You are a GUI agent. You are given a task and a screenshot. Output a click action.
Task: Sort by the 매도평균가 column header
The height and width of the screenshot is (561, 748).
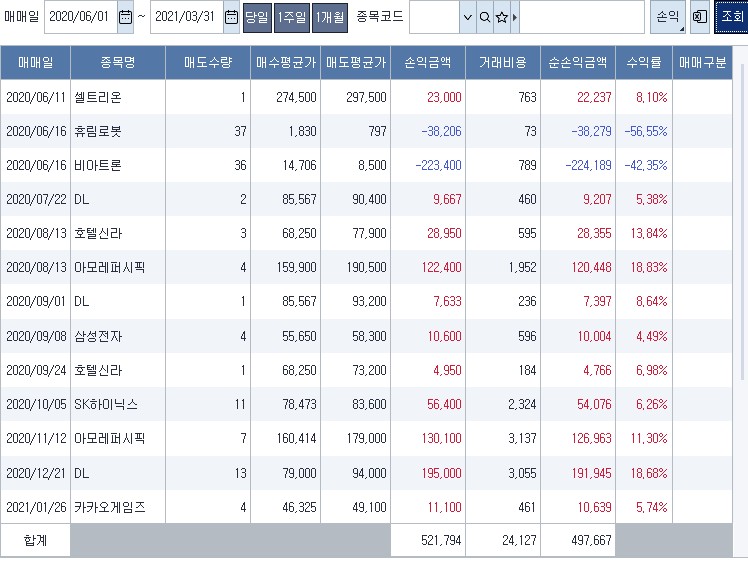[x=356, y=62]
